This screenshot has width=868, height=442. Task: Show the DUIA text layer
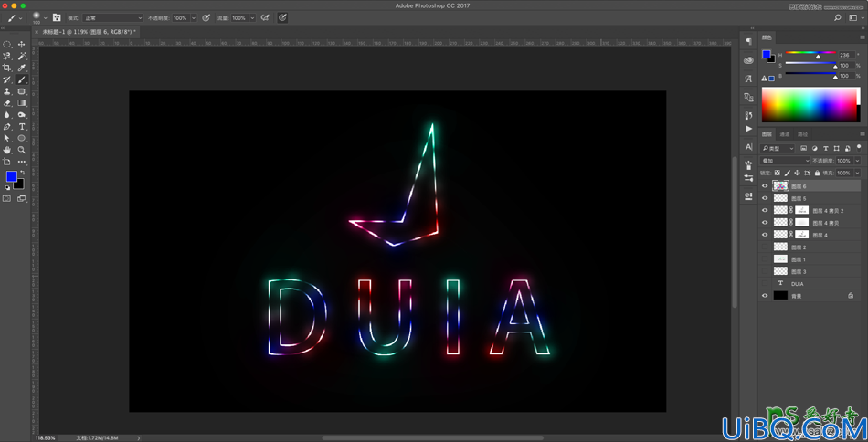765,283
